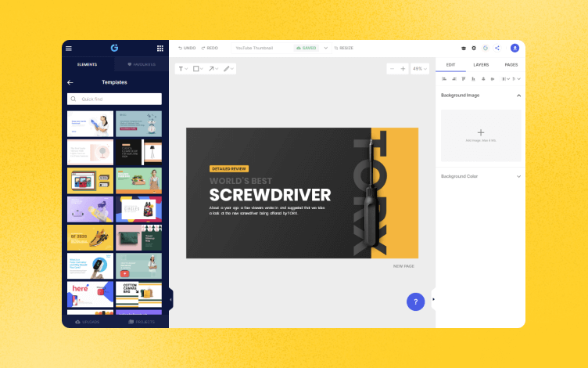Expand the Shape tool options chevron
The height and width of the screenshot is (368, 588).
tap(202, 69)
